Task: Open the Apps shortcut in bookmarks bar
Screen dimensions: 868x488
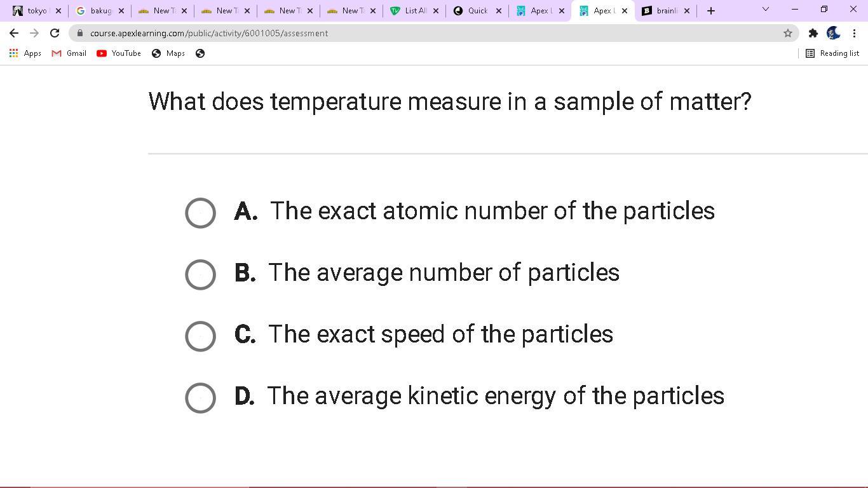Action: (x=25, y=53)
